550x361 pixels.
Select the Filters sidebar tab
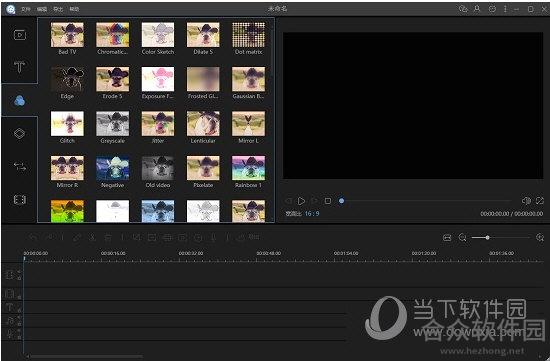[x=20, y=101]
